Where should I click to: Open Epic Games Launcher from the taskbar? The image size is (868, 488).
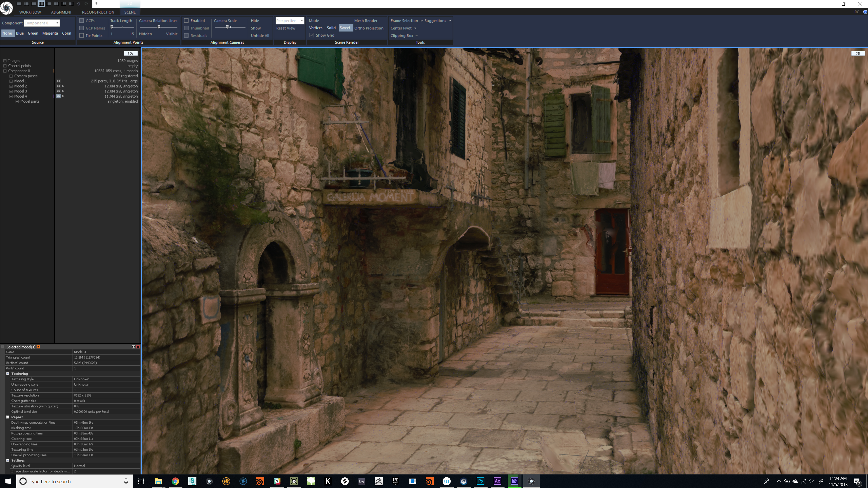coord(396,481)
